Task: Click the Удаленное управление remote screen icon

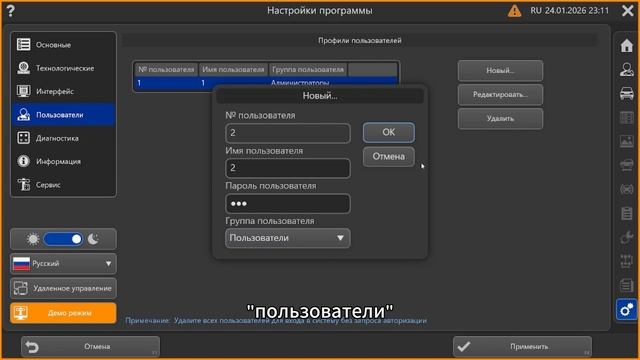Action: (21, 288)
